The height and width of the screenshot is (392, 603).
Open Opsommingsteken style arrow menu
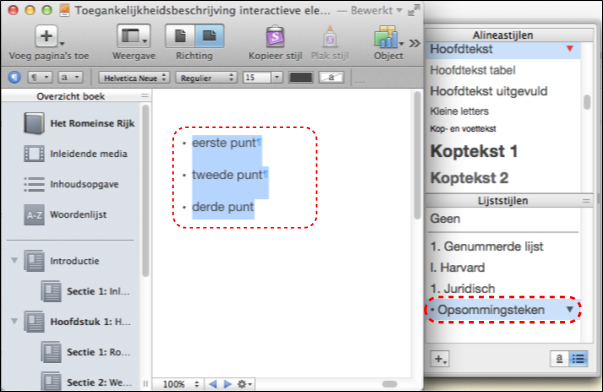click(570, 309)
